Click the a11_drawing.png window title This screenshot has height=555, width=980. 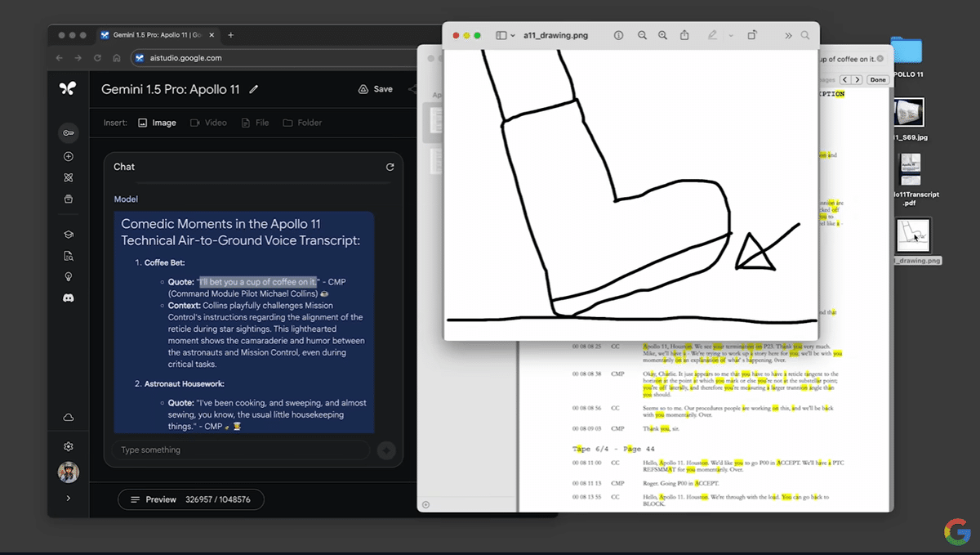pyautogui.click(x=555, y=35)
